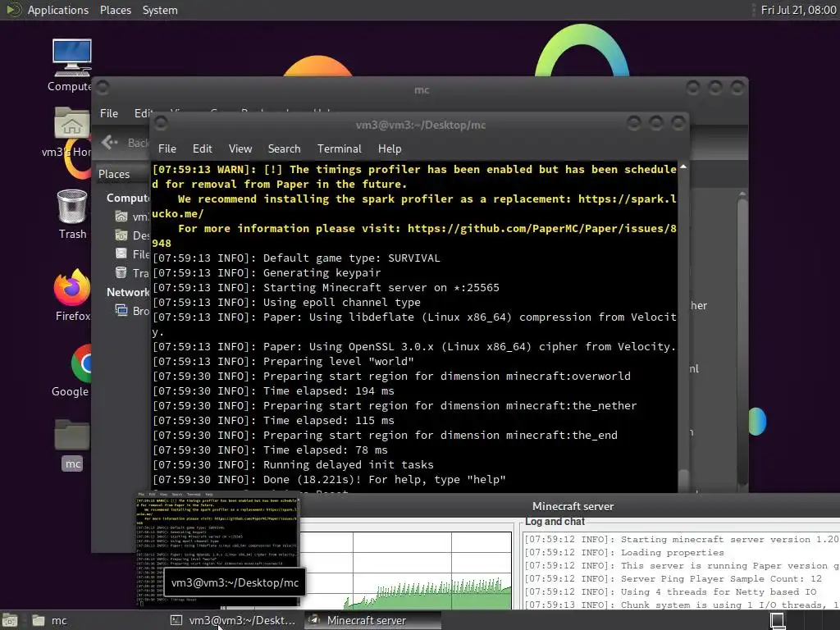Click the 'Log and chat' panel label
Viewport: 840px width, 630px height.
(555, 521)
